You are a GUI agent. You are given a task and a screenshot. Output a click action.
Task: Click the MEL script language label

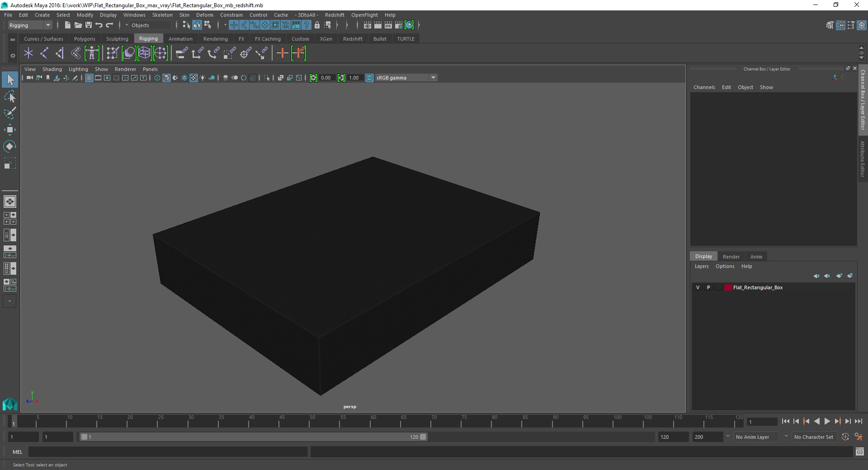coord(17,452)
